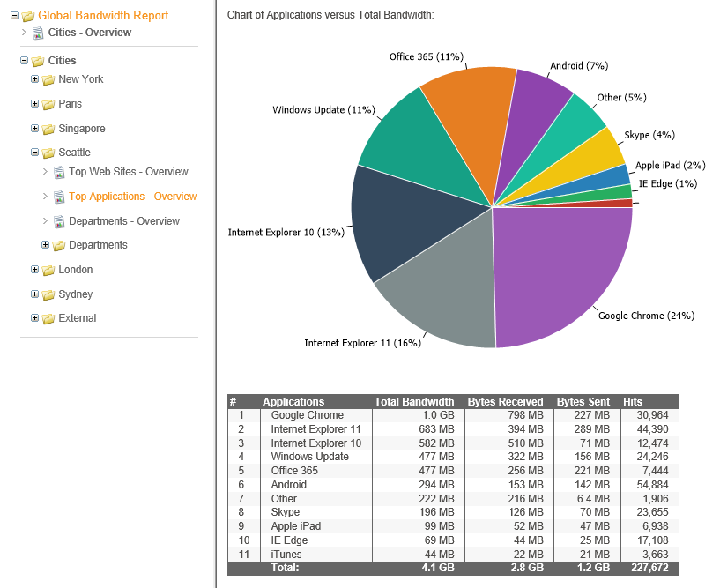Click Windows Update in the table
This screenshot has width=720, height=588.
310,457
